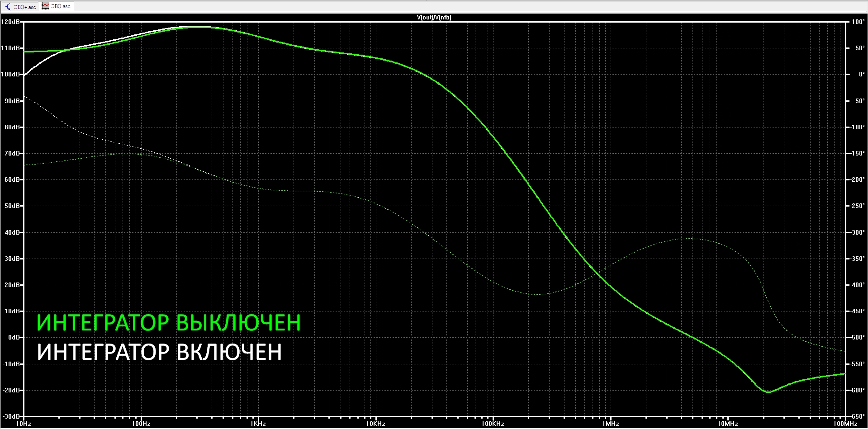
Task: Click the -650° phase axis label
Action: pos(857,416)
